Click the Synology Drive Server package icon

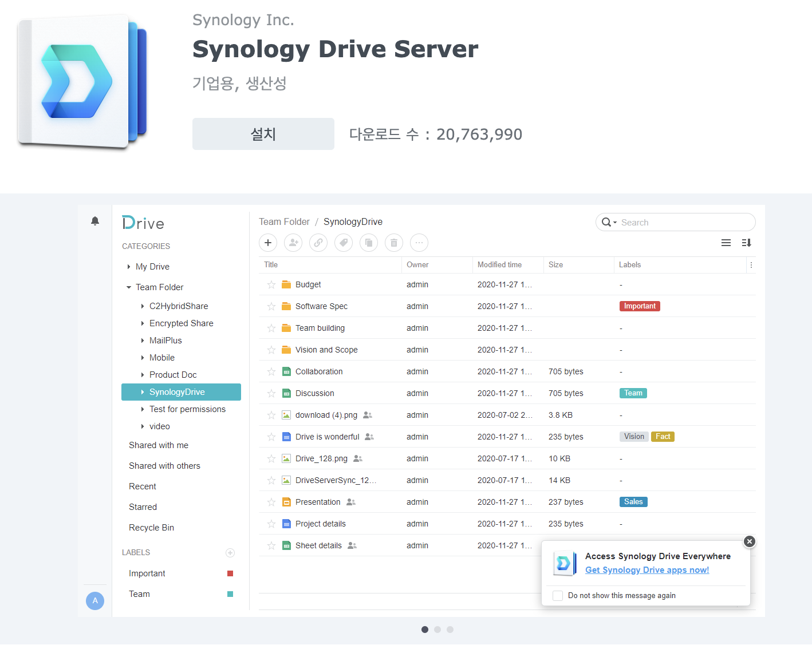(82, 82)
